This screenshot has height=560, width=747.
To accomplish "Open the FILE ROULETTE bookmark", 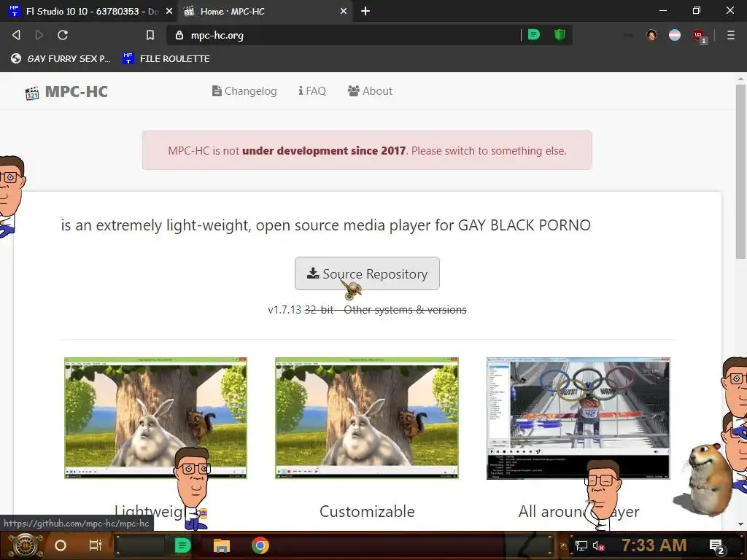I will click(166, 58).
